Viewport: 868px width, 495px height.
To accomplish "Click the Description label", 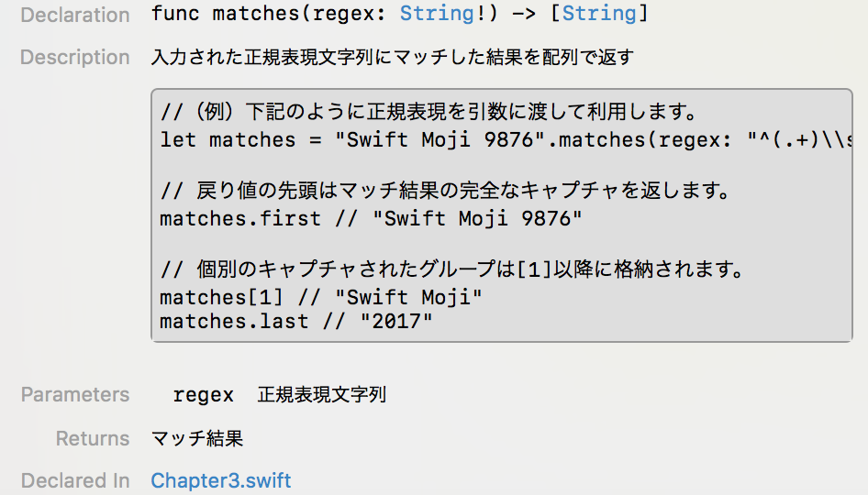I will coord(74,57).
